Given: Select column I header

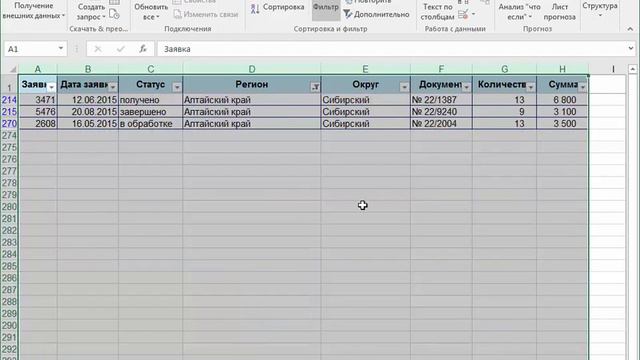Looking at the screenshot, I should pos(613,69).
